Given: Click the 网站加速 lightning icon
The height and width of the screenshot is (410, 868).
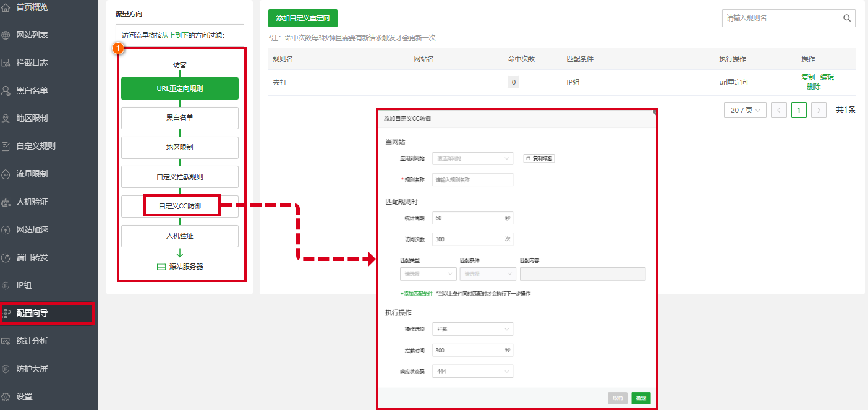Looking at the screenshot, I should [x=6, y=229].
